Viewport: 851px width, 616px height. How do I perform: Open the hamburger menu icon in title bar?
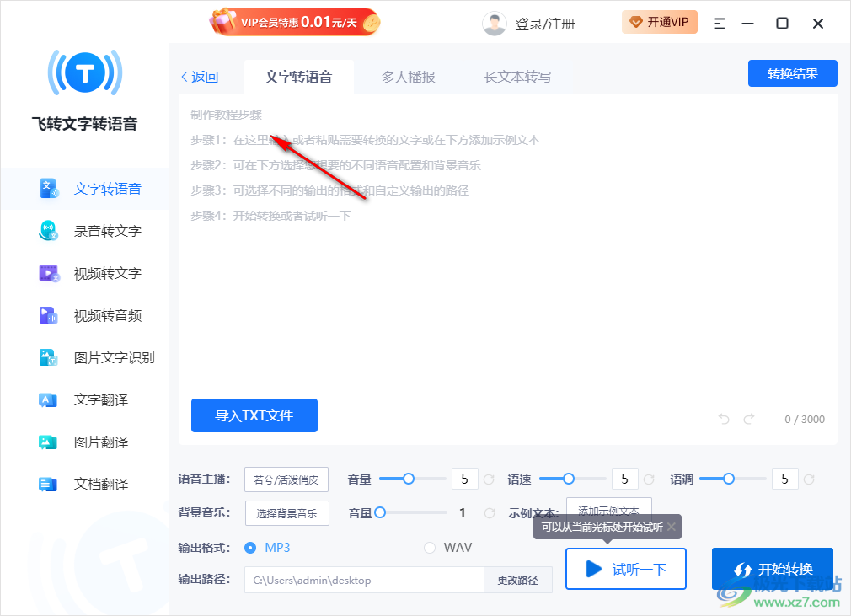[719, 24]
